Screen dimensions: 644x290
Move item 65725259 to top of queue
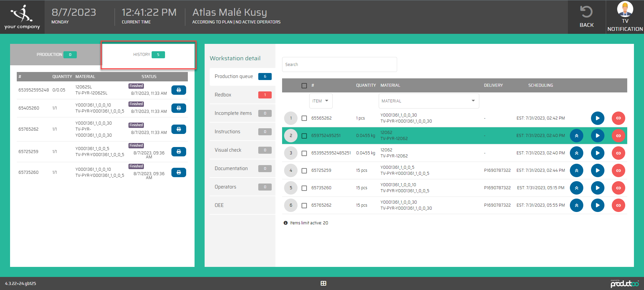576,170
